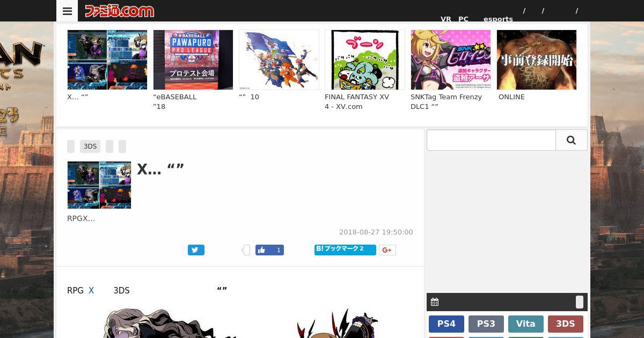Viewport: 644px width, 338px height.
Task: Open the SNKTag Team Frenzy article title
Action: (x=446, y=101)
